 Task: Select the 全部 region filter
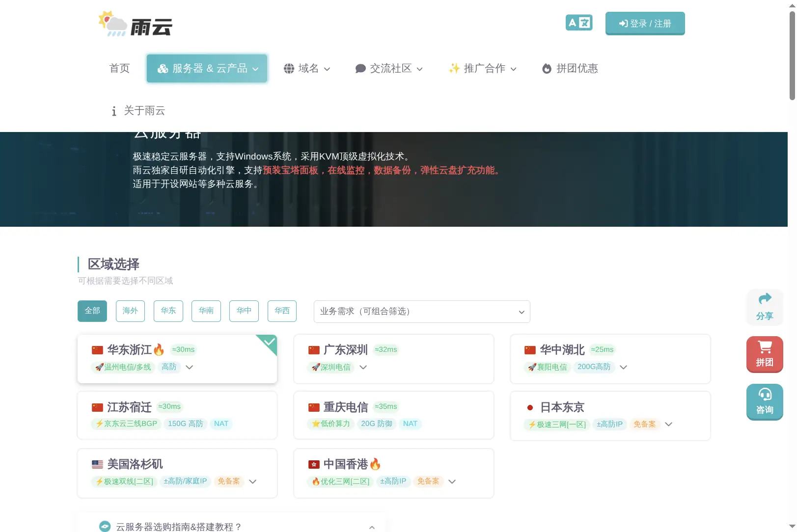(92, 311)
